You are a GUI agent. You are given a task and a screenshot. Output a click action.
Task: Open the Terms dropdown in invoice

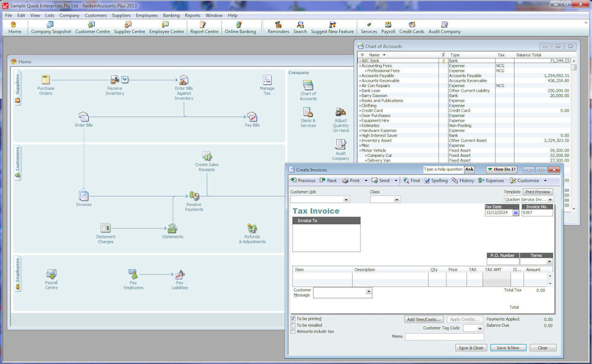pyautogui.click(x=549, y=262)
